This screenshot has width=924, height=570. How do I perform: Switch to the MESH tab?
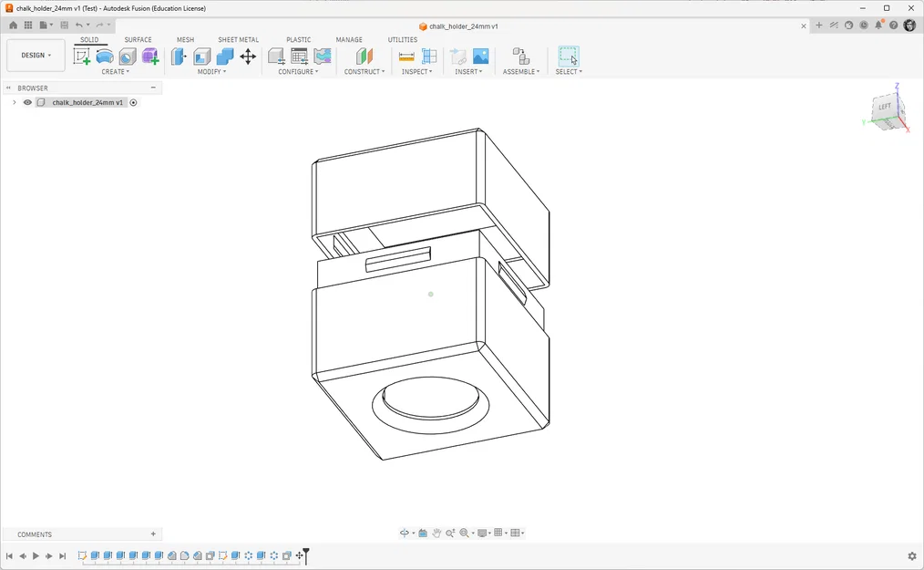click(x=185, y=39)
